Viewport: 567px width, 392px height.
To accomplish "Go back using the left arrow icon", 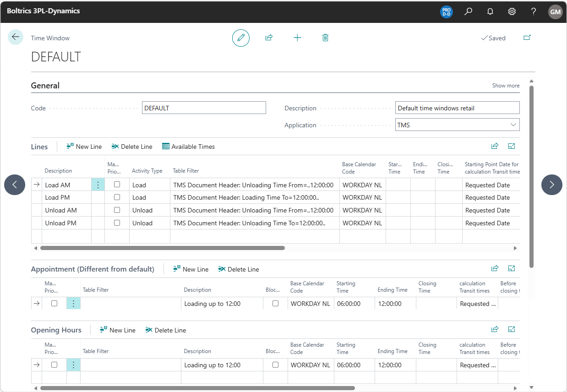I will click(x=16, y=37).
